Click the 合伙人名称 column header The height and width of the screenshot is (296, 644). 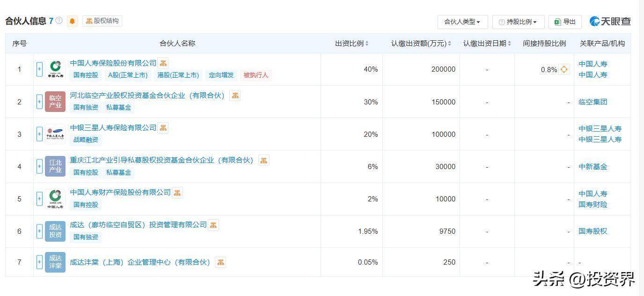click(177, 44)
